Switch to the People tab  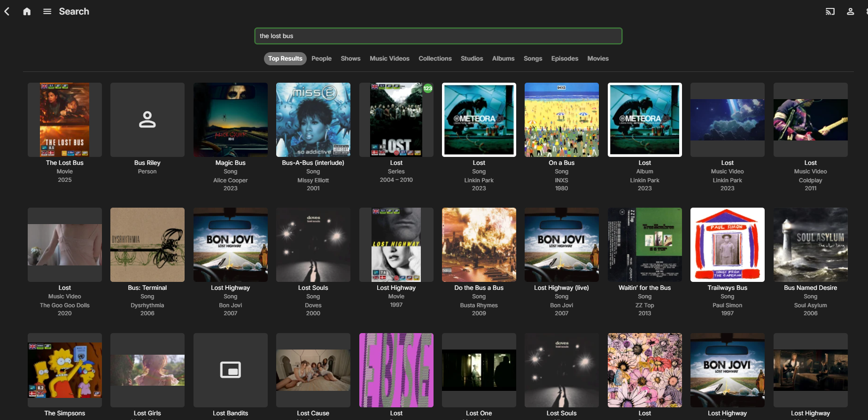[321, 59]
